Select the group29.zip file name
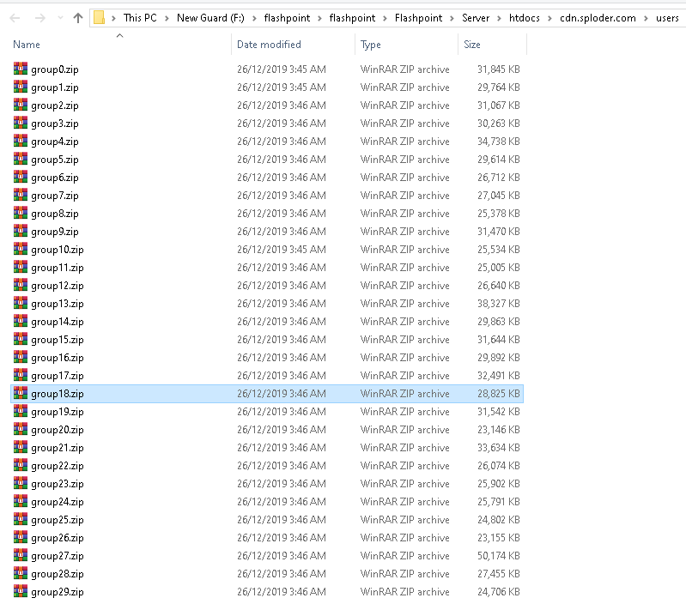 click(58, 592)
